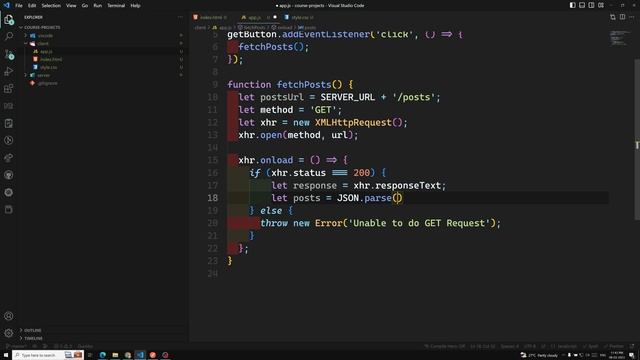Viewport: 640px width, 360px height.
Task: Open the Selection menu
Action: click(51, 6)
